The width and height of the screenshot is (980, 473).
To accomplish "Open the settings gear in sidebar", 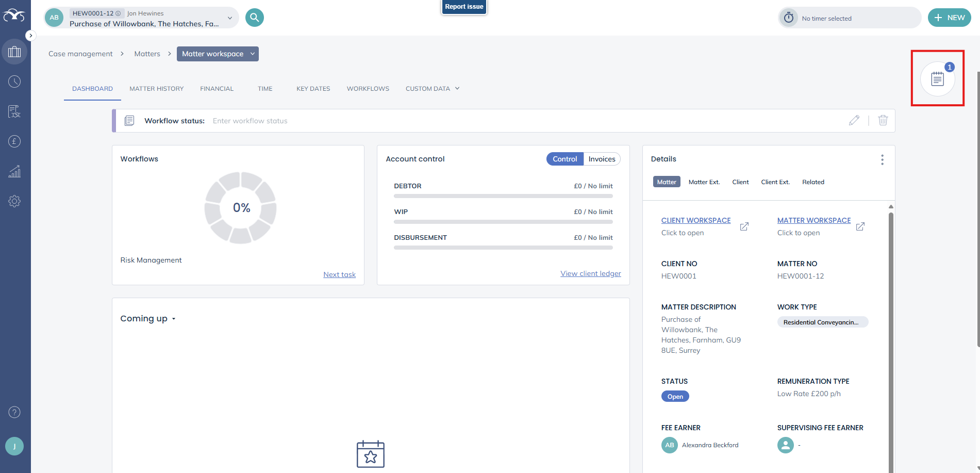I will pyautogui.click(x=14, y=201).
